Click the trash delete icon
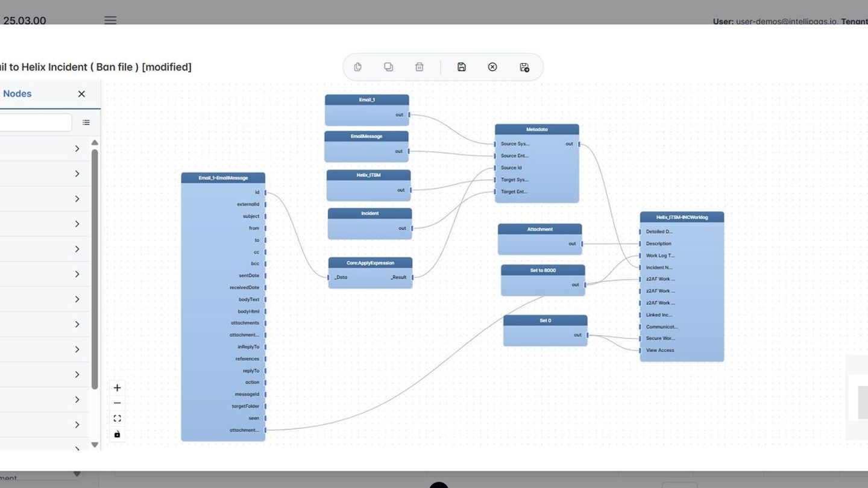The width and height of the screenshot is (868, 488). tap(420, 67)
